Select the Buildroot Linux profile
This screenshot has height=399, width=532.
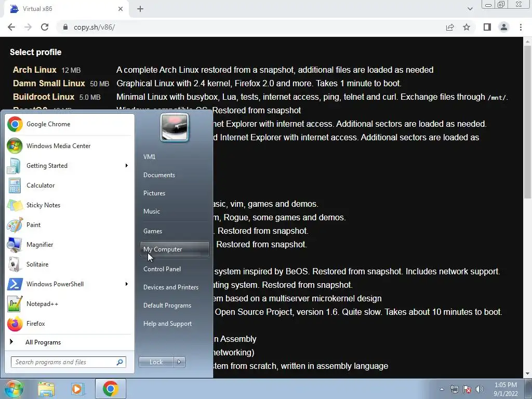coord(44,97)
